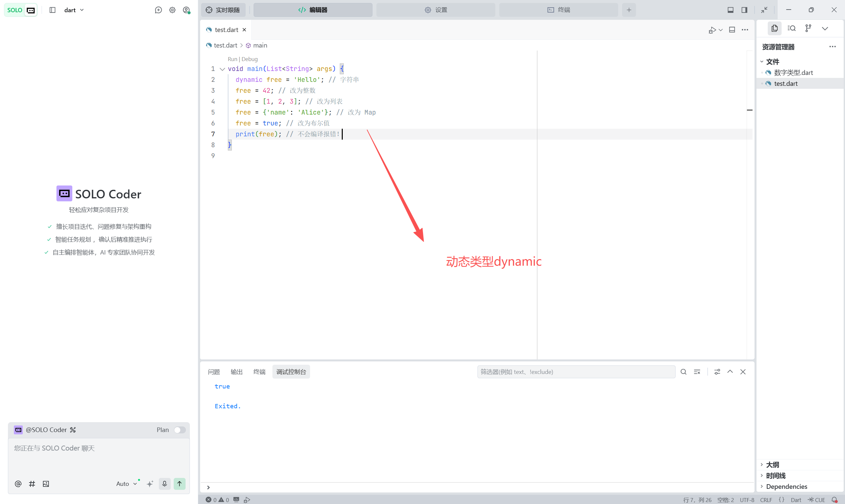Image resolution: width=845 pixels, height=504 pixels.
Task: Click the console filter input field
Action: (x=576, y=372)
